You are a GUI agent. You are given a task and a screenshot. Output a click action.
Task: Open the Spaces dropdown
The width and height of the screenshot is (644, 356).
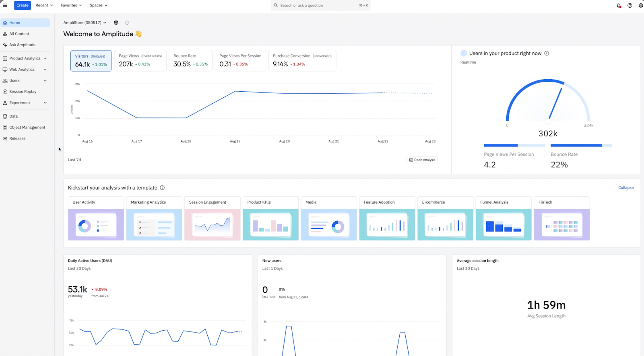pyautogui.click(x=99, y=5)
